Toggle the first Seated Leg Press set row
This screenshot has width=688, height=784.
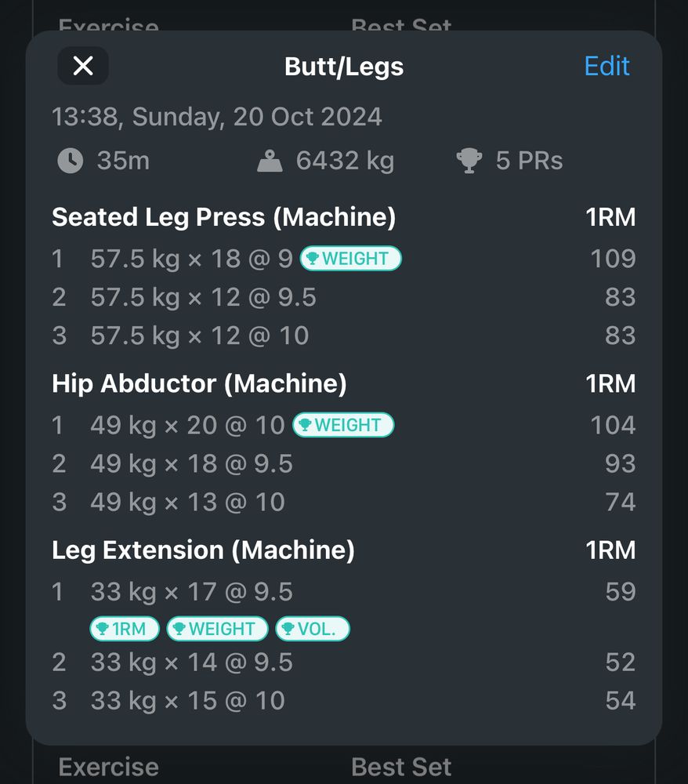tap(180, 259)
